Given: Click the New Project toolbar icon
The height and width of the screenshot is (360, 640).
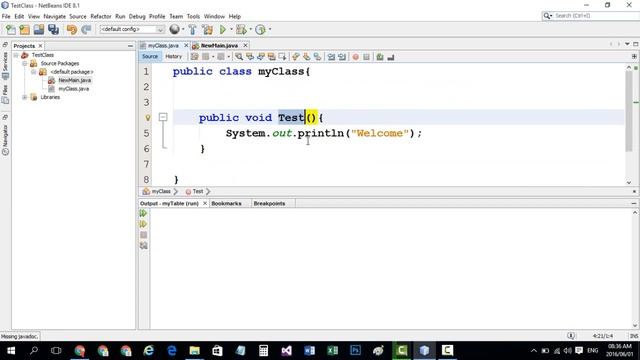Looking at the screenshot, I should point(24,29).
